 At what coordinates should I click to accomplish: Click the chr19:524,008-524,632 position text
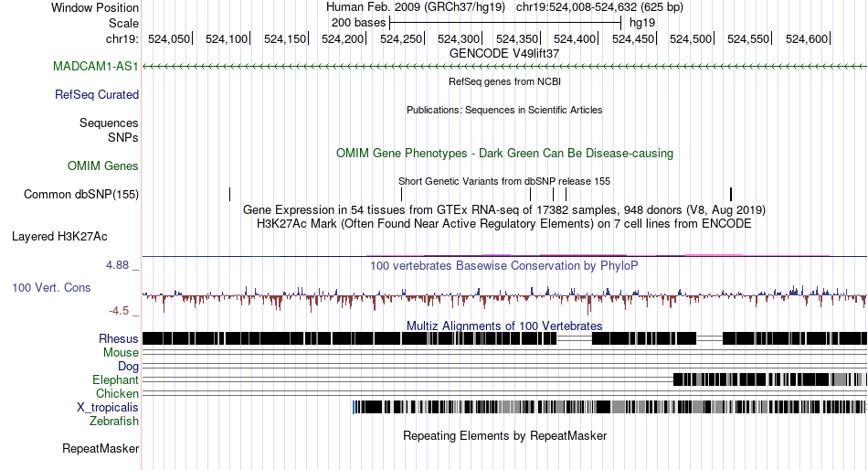point(599,7)
